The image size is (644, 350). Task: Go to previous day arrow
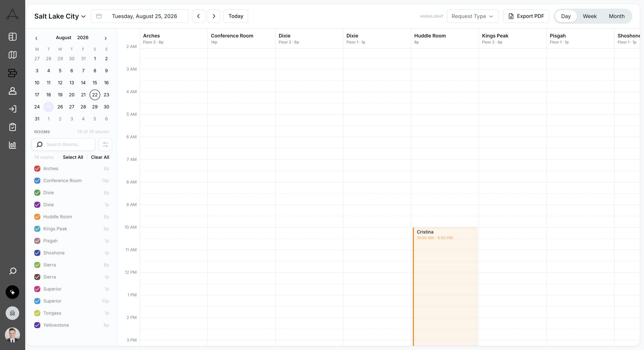tap(198, 16)
